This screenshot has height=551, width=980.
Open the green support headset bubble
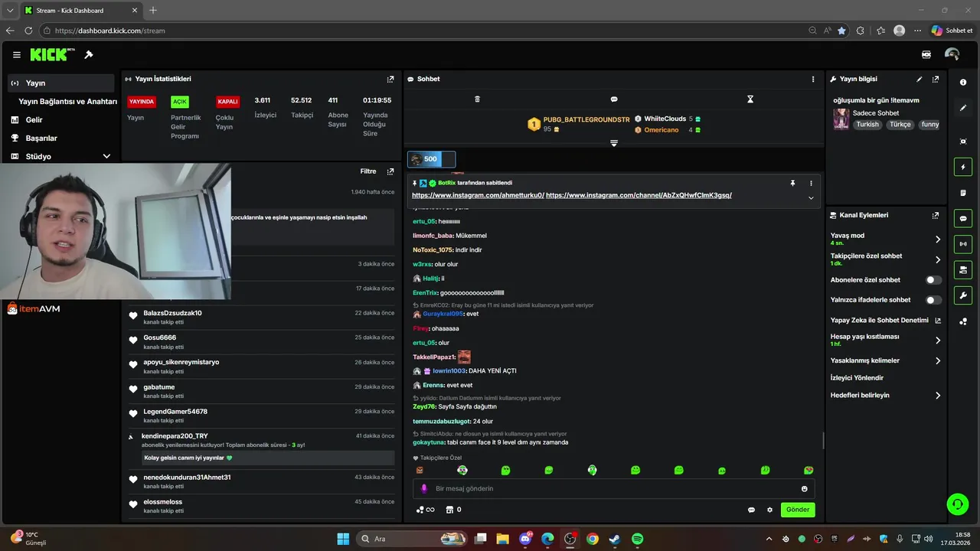(x=957, y=504)
